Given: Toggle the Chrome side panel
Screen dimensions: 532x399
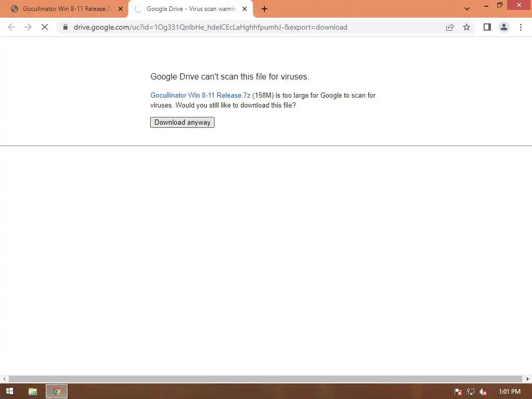Looking at the screenshot, I should click(487, 27).
